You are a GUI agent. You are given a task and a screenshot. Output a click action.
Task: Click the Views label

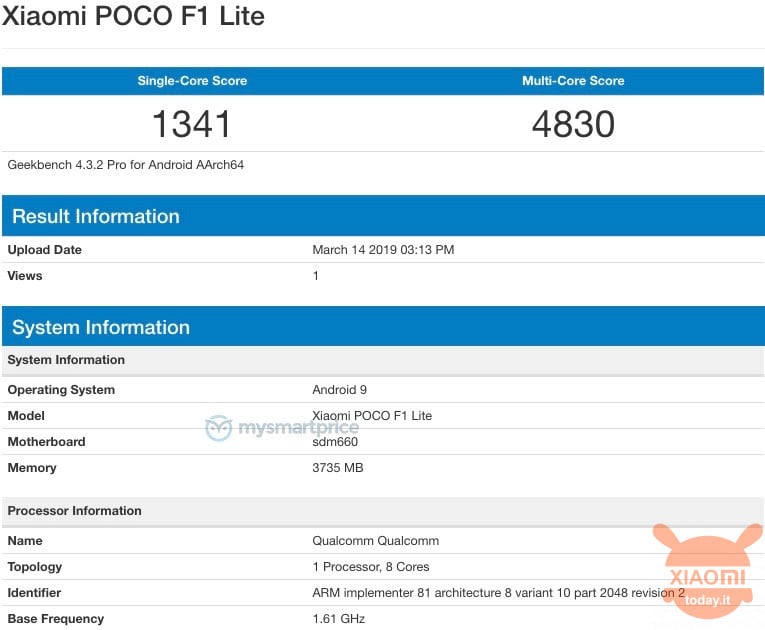[25, 276]
